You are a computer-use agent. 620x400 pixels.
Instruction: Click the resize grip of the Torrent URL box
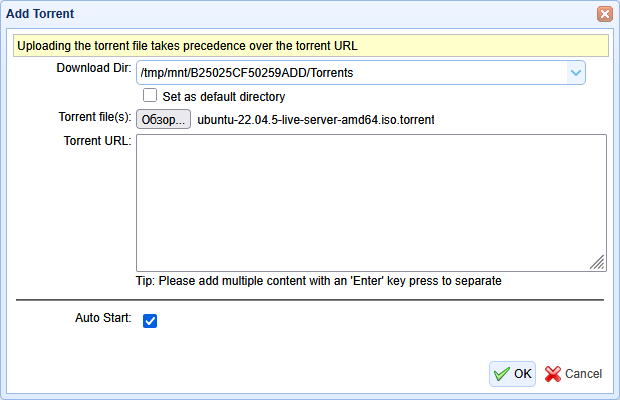(597, 262)
